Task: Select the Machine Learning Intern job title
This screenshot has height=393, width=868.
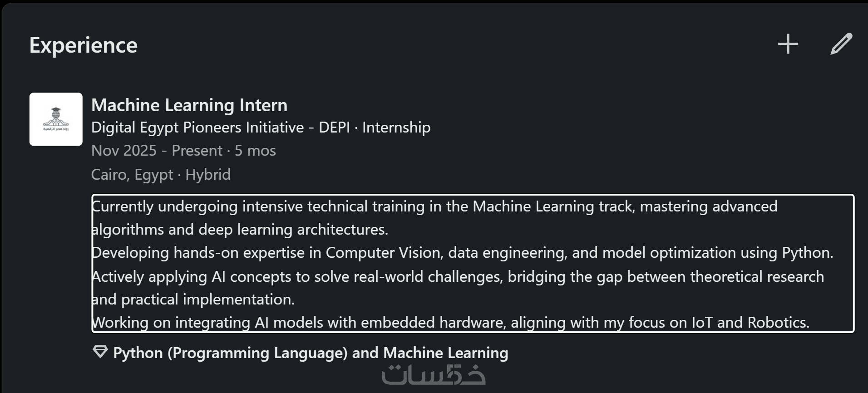Action: pos(189,105)
